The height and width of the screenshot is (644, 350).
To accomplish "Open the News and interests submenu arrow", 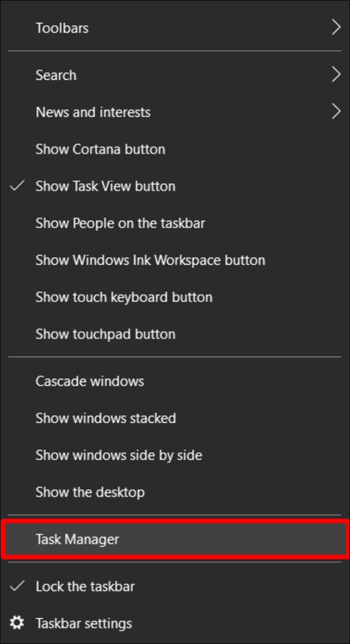I will [336, 112].
